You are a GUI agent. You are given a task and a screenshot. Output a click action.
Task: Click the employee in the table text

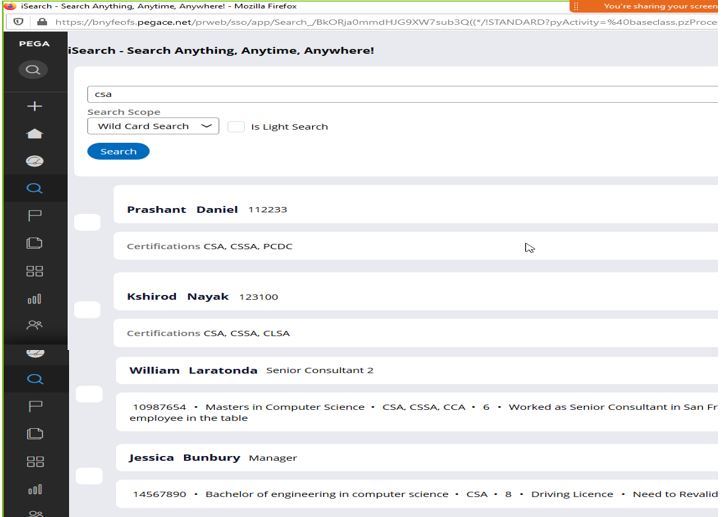point(188,418)
